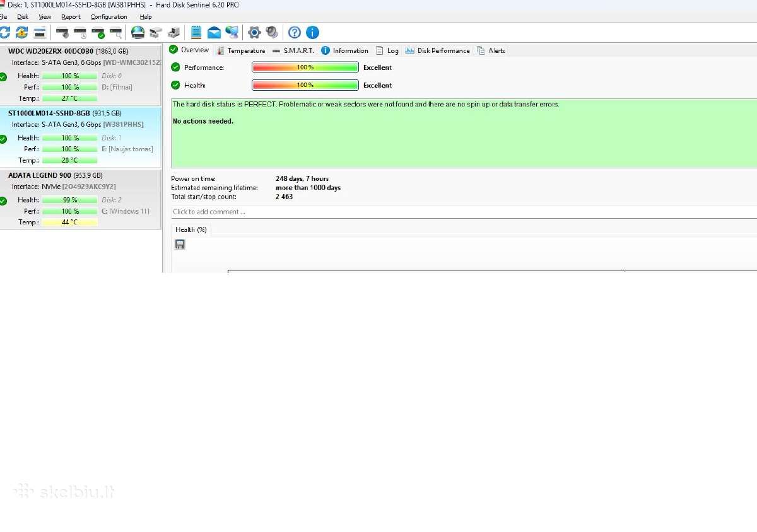Open settings with the gear icon

click(x=254, y=32)
